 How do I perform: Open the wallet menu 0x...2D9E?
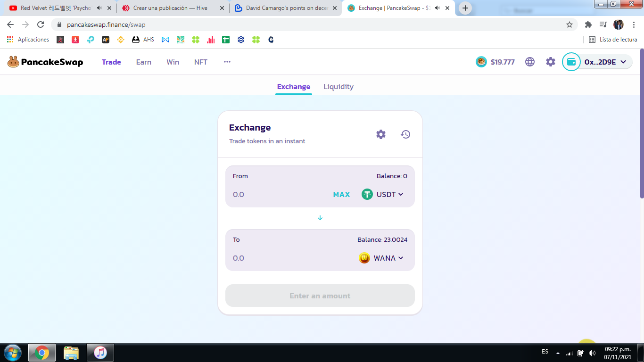pyautogui.click(x=597, y=62)
